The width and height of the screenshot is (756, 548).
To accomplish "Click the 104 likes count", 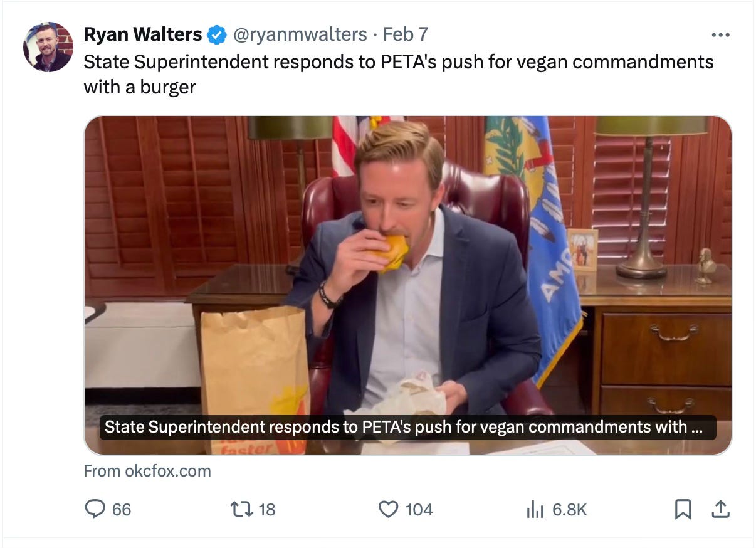I will [x=419, y=509].
